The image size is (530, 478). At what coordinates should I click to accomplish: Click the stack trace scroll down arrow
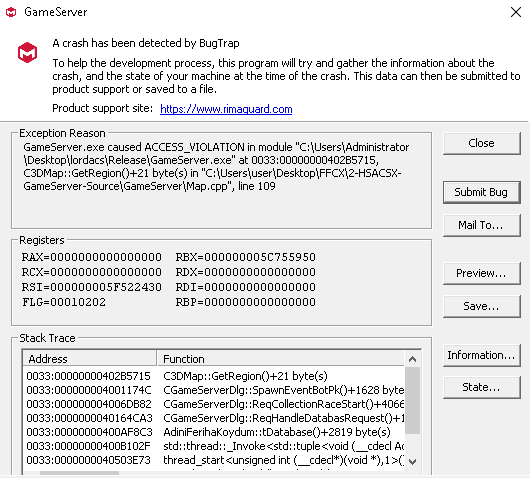412,461
